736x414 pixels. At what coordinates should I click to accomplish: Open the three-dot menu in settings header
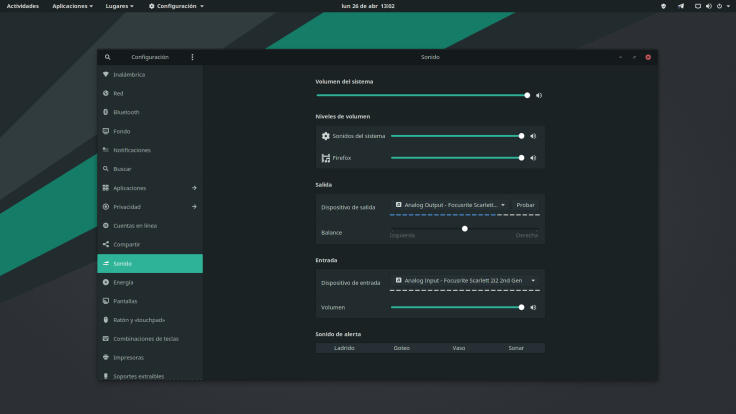click(x=192, y=57)
